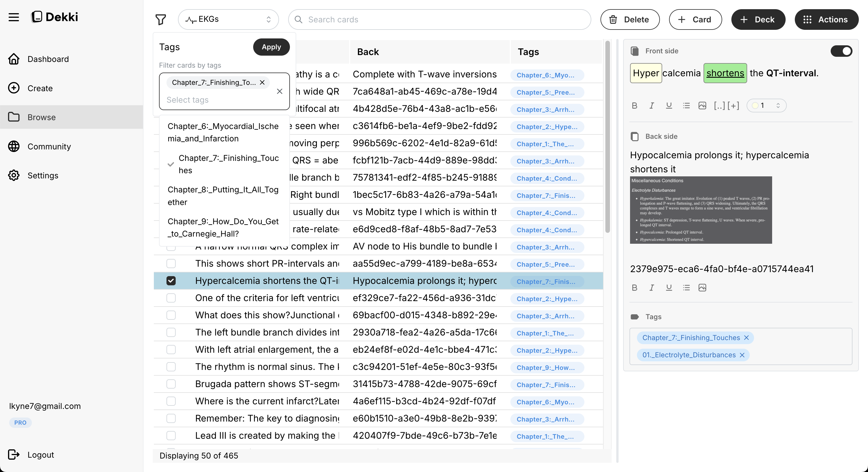Open the EKGs deck dropdown

coord(228,19)
